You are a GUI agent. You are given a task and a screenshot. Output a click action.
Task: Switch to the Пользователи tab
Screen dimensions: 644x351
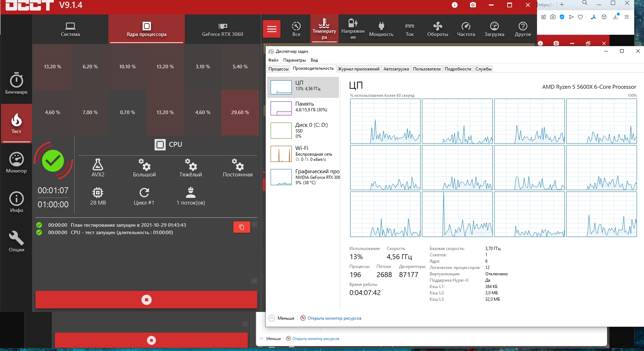click(427, 69)
